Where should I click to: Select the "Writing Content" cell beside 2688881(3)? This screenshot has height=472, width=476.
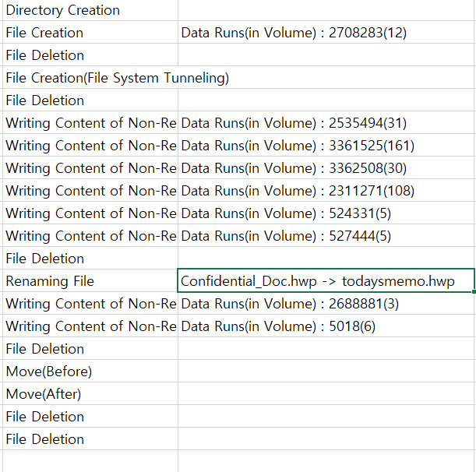click(x=90, y=303)
